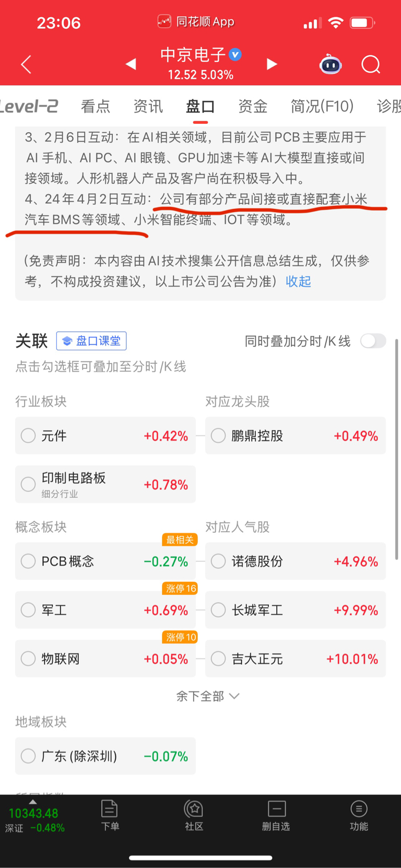Image resolution: width=401 pixels, height=868 pixels.
Task: Open the 盘口课堂 button
Action: pos(91,341)
